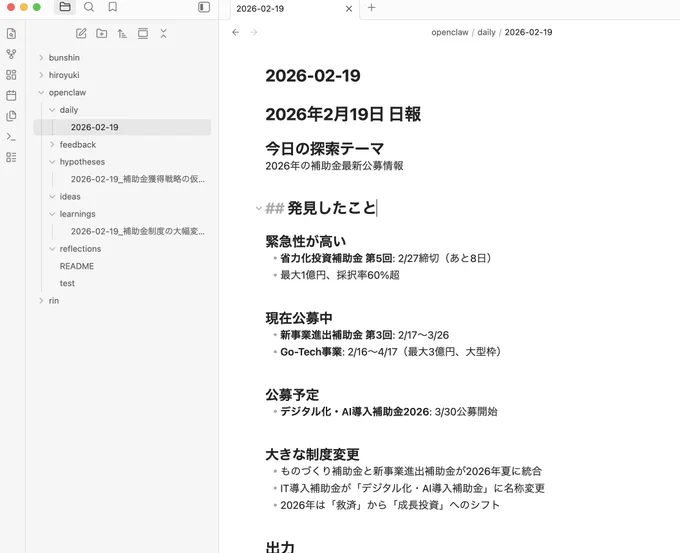
Task: Close the 2026-02-19 tab
Action: pyautogui.click(x=349, y=9)
